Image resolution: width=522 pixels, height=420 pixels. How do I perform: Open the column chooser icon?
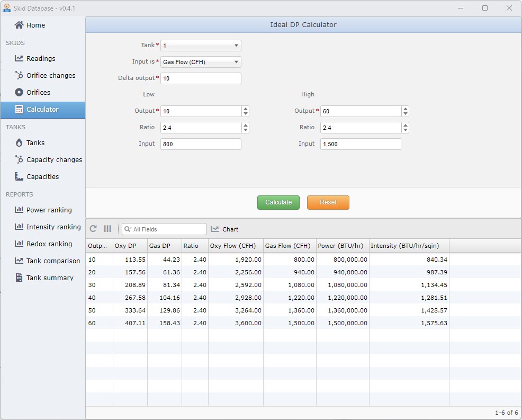pyautogui.click(x=107, y=229)
